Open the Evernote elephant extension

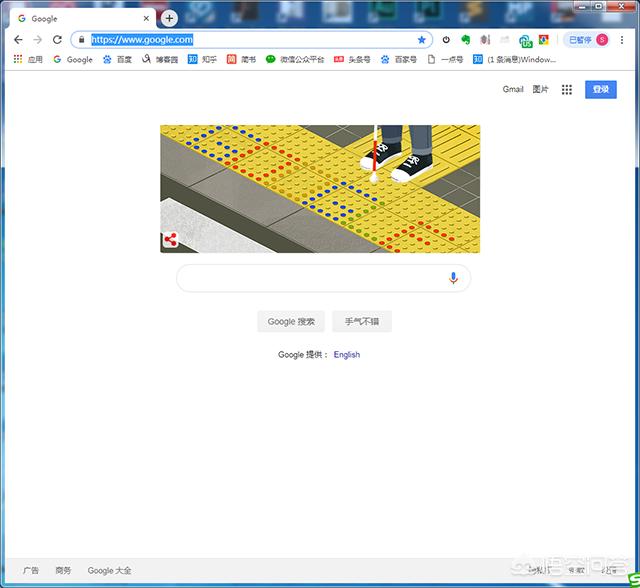click(465, 40)
